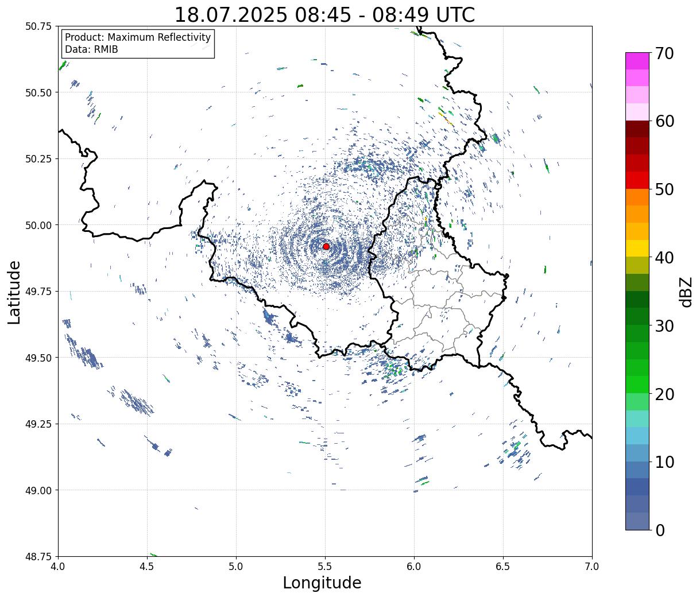Click longitude tick label 5.0
700x597 pixels.
coord(236,567)
